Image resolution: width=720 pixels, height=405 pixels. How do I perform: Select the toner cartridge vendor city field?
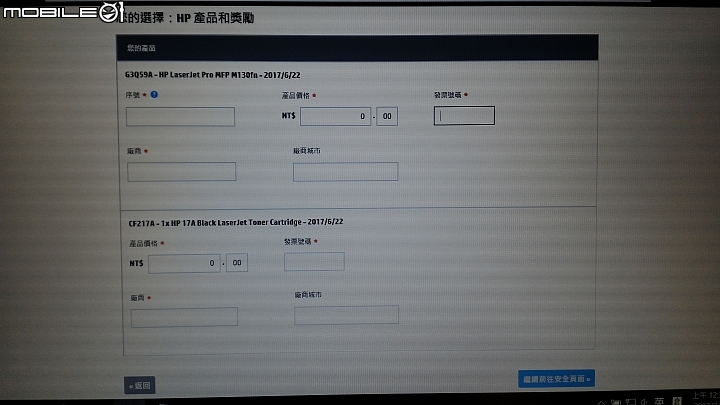346,315
